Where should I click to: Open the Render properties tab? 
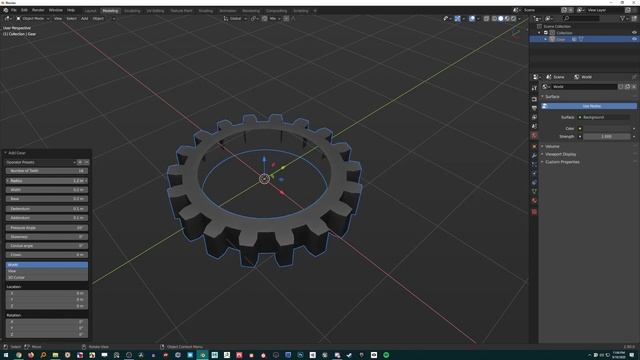[534, 99]
